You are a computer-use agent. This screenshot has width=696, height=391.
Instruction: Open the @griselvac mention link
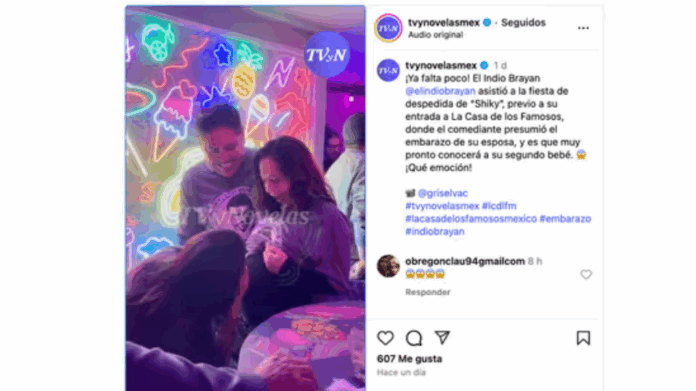click(x=443, y=193)
